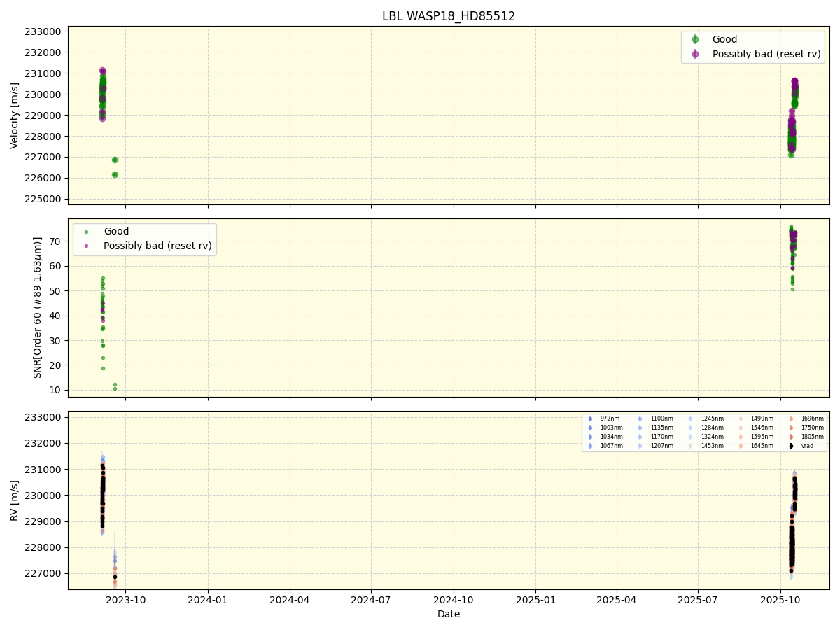Click the lowest SNR point near 2023-10
The height and width of the screenshot is (630, 840).
(x=115, y=388)
